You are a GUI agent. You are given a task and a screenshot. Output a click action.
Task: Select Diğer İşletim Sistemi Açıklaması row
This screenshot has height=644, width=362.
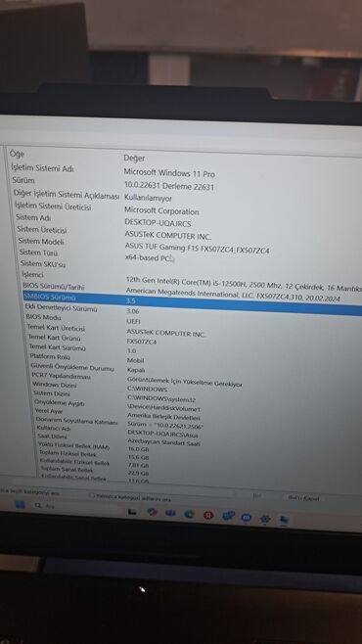click(67, 194)
